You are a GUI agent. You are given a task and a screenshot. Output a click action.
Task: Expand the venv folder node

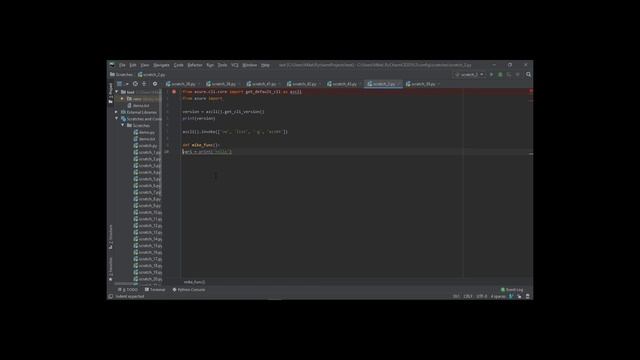122,99
